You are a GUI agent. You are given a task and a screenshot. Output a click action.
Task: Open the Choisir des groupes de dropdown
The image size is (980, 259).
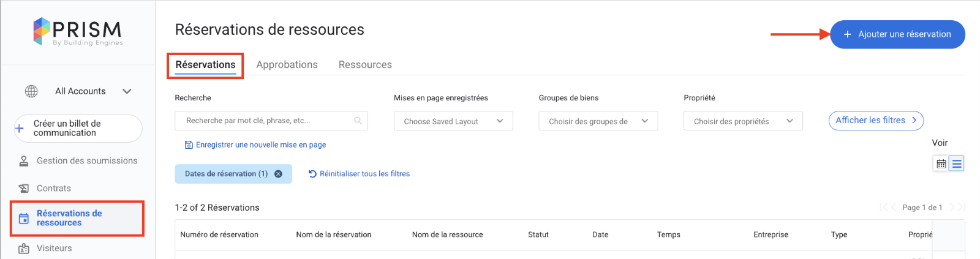point(598,121)
